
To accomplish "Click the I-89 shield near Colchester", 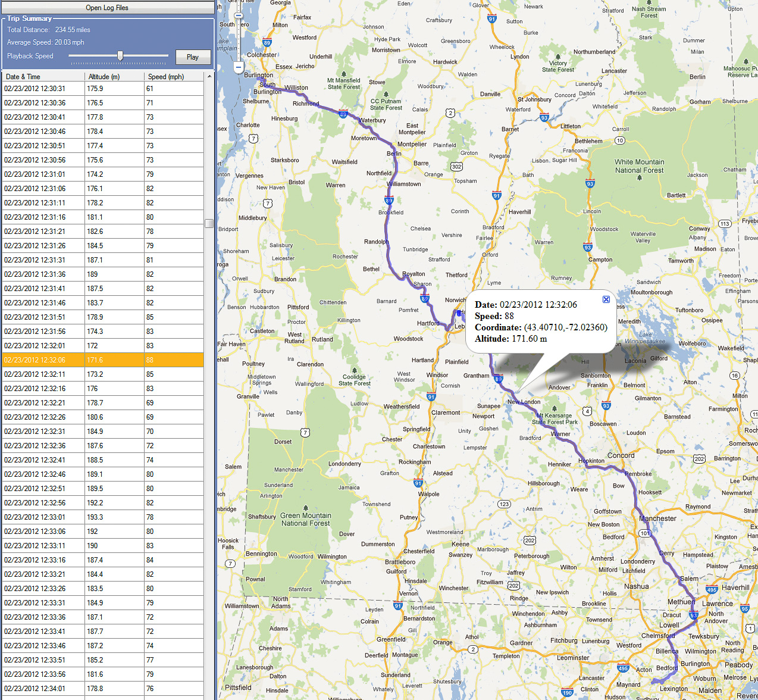I will [267, 42].
